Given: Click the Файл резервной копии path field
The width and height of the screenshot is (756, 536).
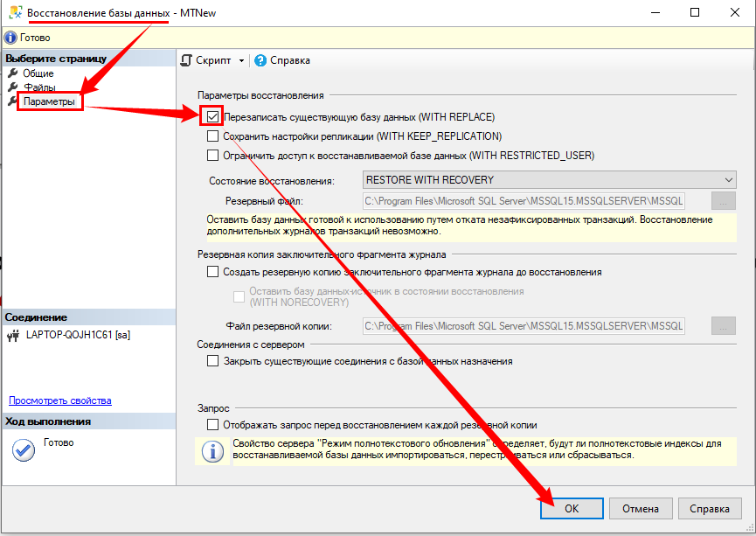Looking at the screenshot, I should pyautogui.click(x=524, y=326).
